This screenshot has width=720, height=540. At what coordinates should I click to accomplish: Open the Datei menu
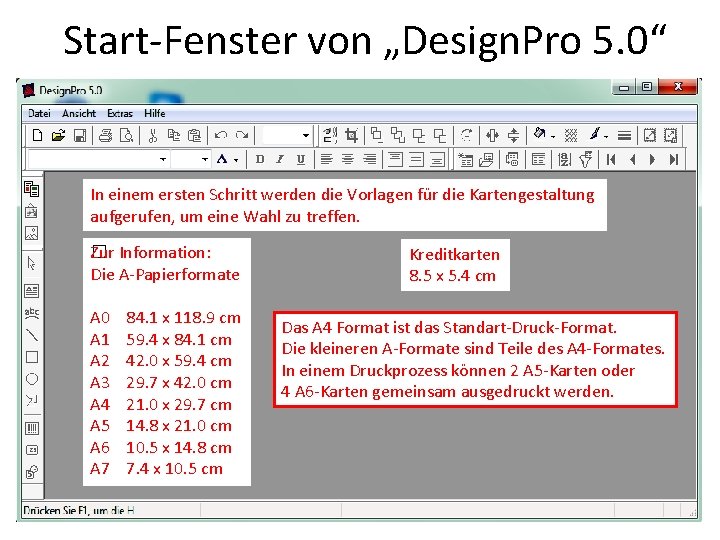39,113
